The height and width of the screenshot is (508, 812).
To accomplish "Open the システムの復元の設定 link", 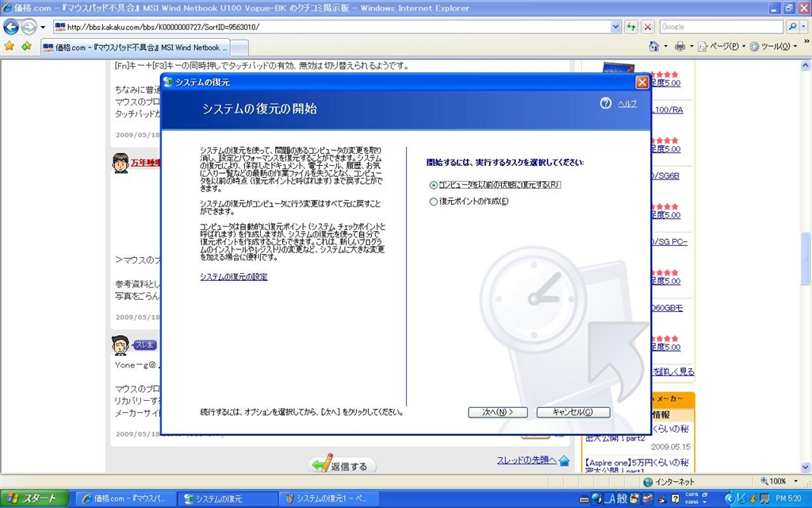I will [x=234, y=277].
